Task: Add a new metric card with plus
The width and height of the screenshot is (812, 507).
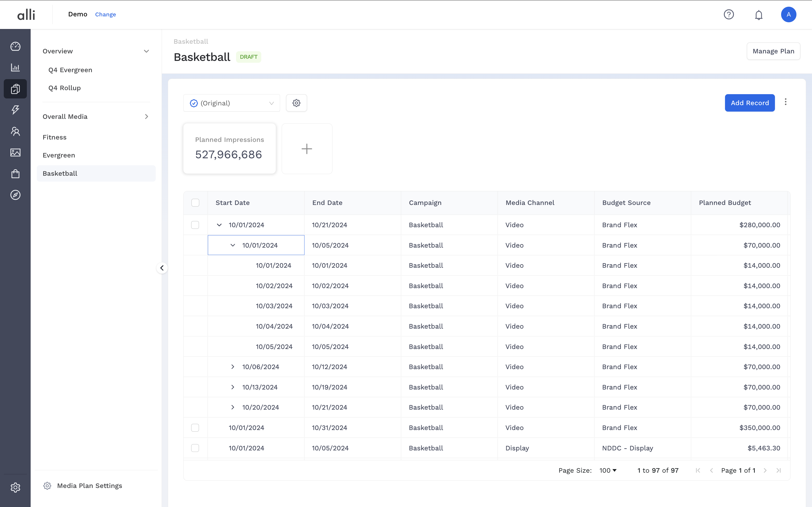Action: (307, 149)
